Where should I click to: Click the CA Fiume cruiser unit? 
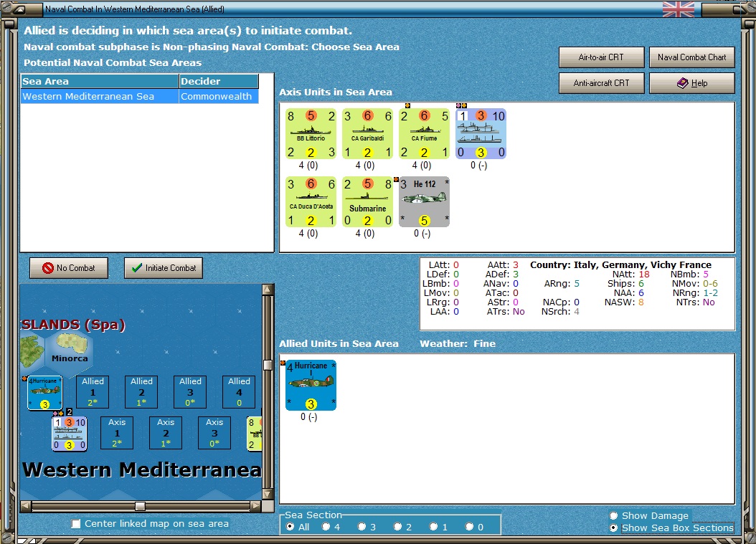point(425,134)
